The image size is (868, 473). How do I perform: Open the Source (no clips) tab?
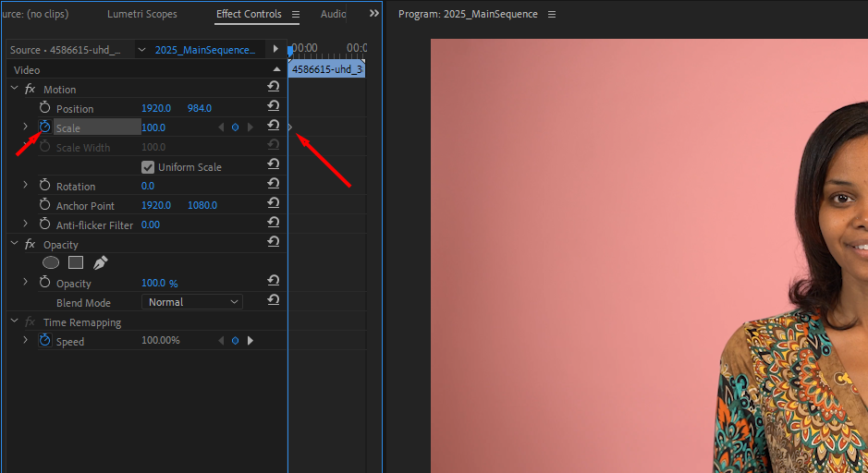[35, 14]
